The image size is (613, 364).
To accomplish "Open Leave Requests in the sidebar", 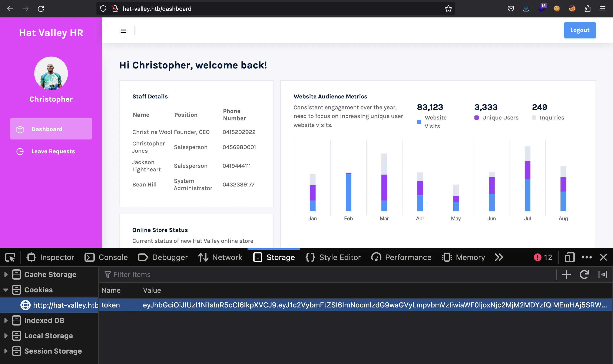I will coord(51,151).
